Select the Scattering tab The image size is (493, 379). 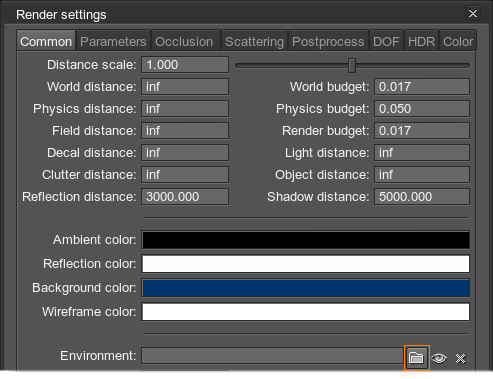point(254,42)
